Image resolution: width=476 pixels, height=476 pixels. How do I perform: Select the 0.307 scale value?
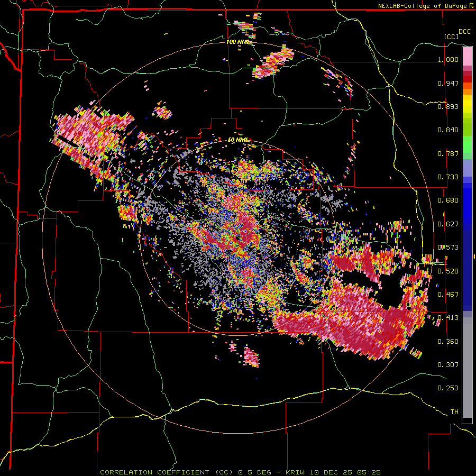coord(448,364)
